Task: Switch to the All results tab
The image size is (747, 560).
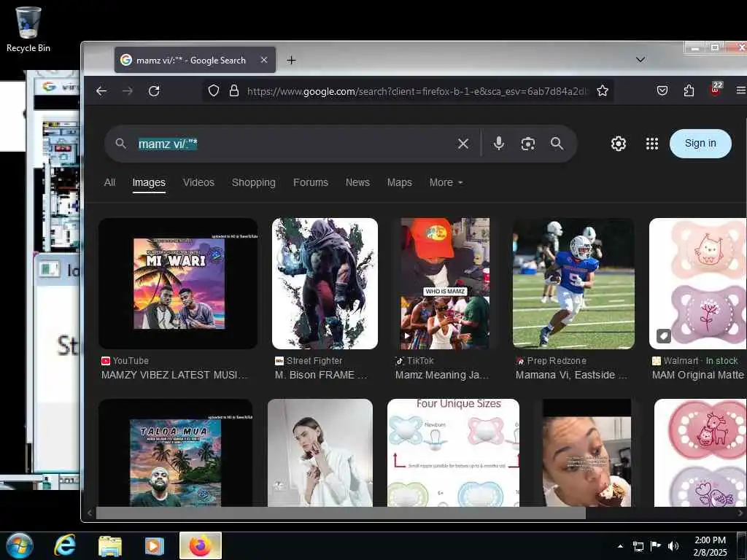Action: click(109, 182)
